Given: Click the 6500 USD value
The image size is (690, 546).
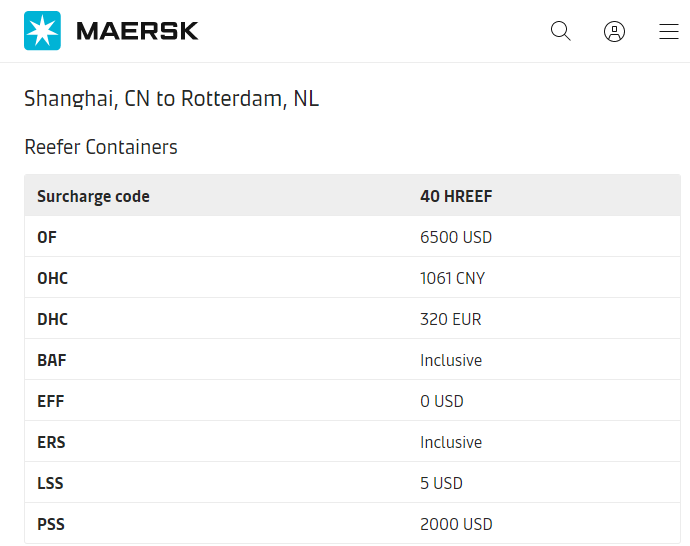Looking at the screenshot, I should (x=456, y=237).
